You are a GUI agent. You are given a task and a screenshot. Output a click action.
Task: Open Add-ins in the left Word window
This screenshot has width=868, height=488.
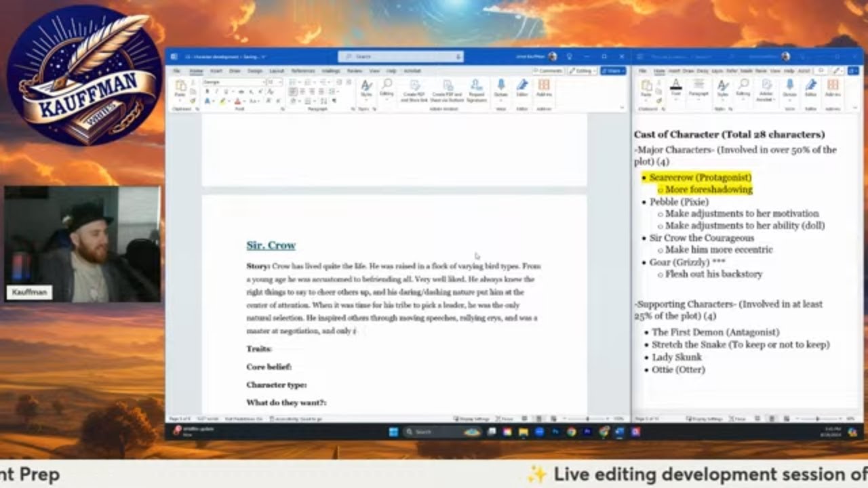point(544,89)
